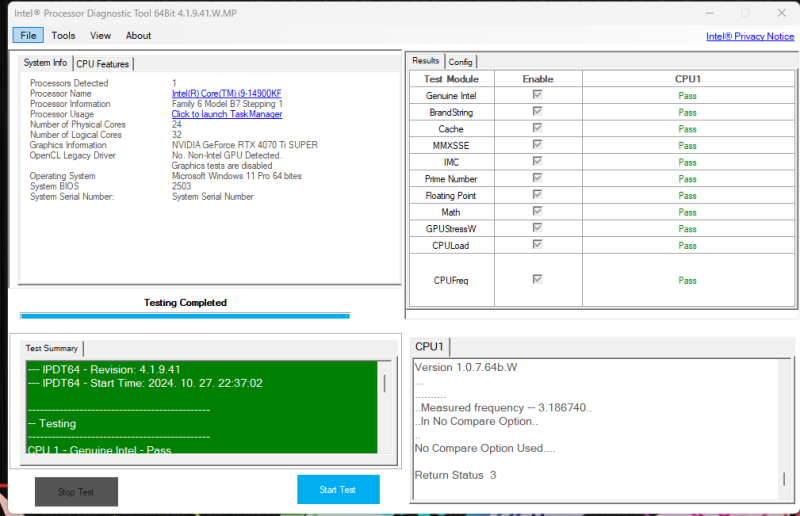Select the System Info tab

click(45, 62)
